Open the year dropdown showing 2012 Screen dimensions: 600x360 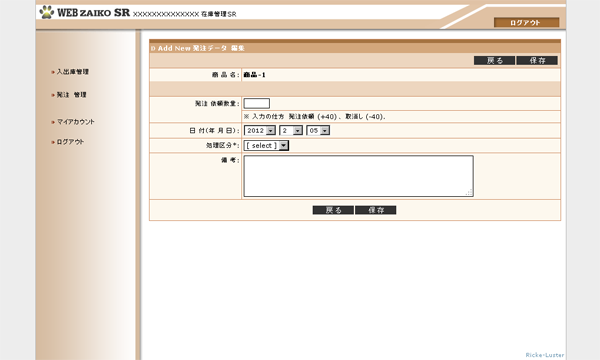point(260,130)
